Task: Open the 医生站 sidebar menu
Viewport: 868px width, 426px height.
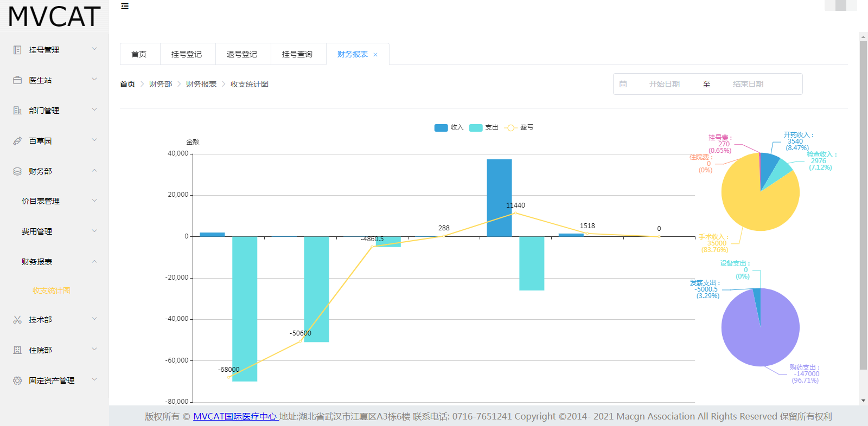Action: tap(54, 80)
